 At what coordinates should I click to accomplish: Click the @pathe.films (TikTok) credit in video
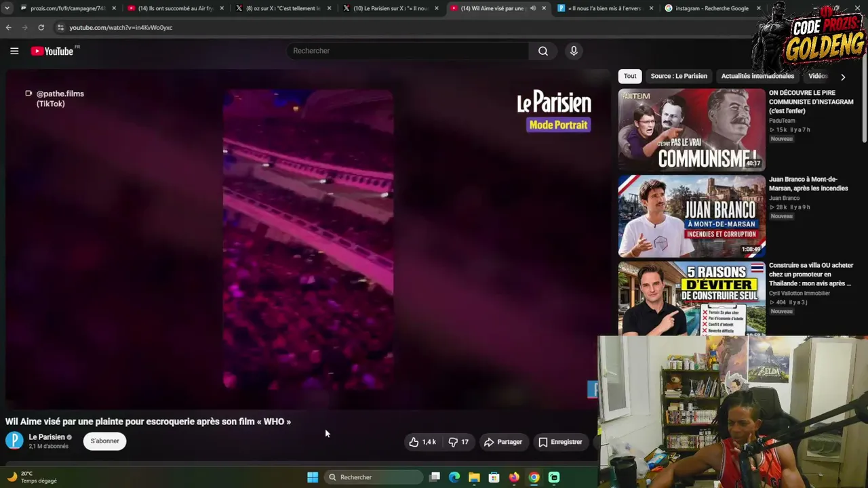pyautogui.click(x=60, y=98)
